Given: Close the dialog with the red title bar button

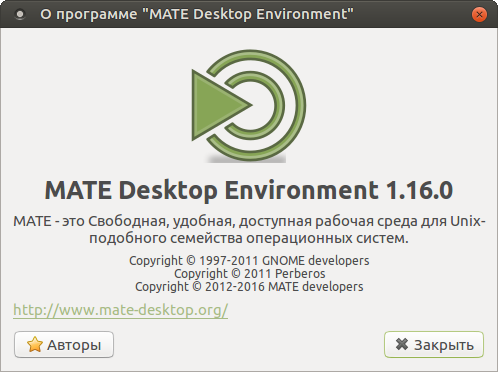Looking at the screenshot, I should (479, 14).
